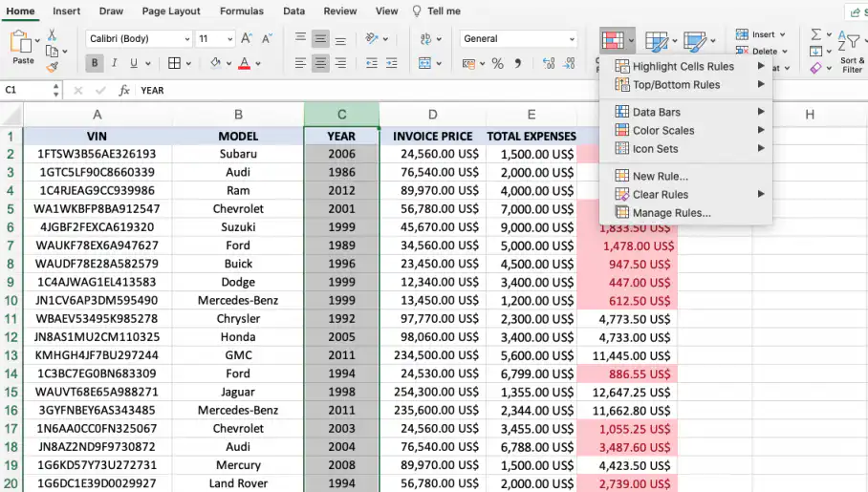Expand the Underline style arrow

pyautogui.click(x=148, y=64)
